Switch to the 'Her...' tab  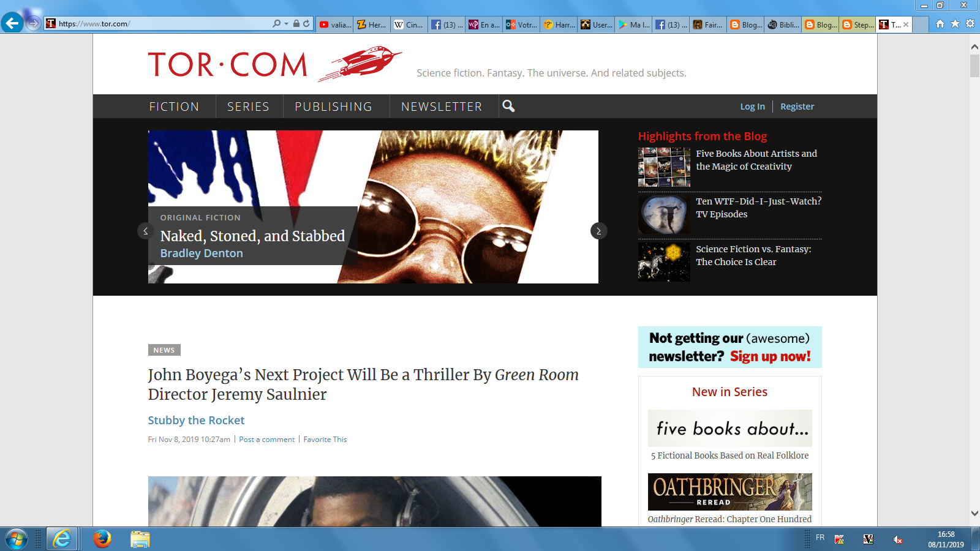[372, 24]
